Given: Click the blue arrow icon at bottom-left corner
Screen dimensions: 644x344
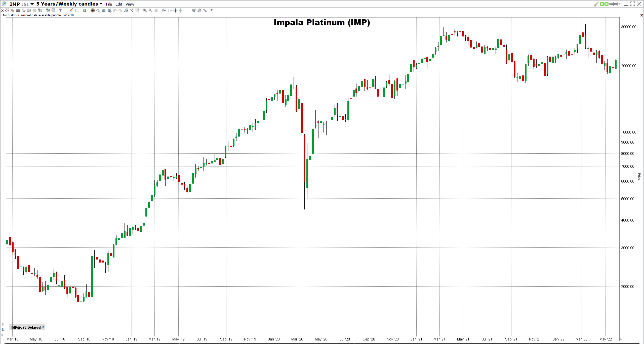Looking at the screenshot, I should (3, 329).
